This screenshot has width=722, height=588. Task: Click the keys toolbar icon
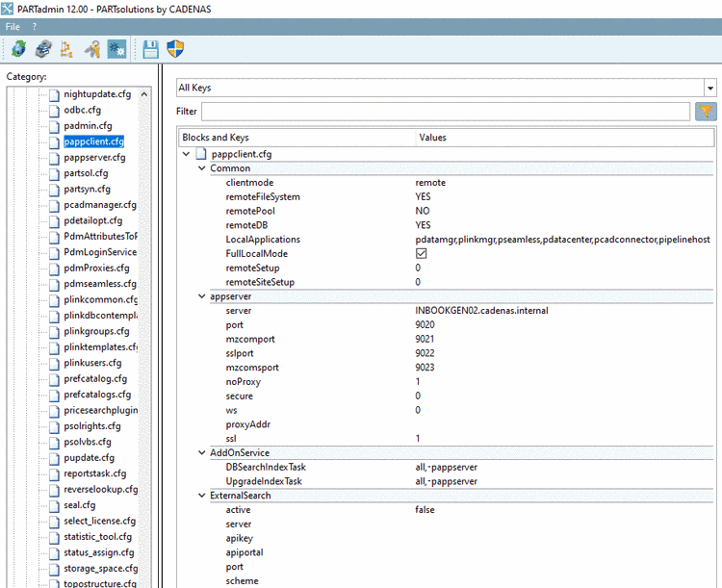coord(93,49)
